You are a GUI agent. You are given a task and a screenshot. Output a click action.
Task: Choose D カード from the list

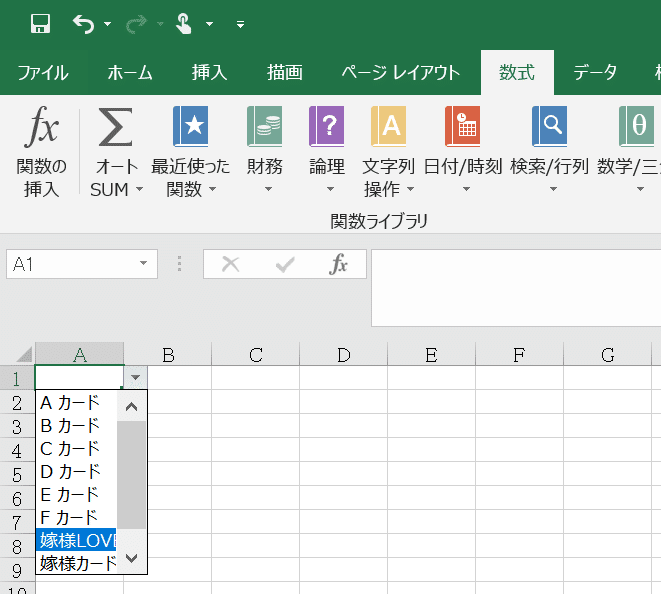76,471
